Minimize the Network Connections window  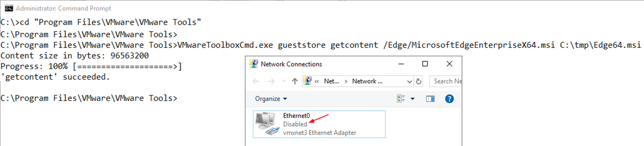tap(401, 64)
